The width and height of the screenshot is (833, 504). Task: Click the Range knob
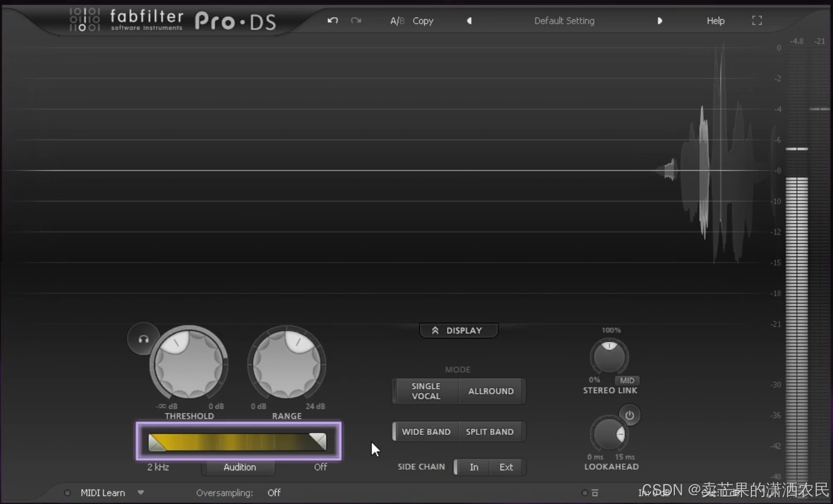click(x=287, y=363)
